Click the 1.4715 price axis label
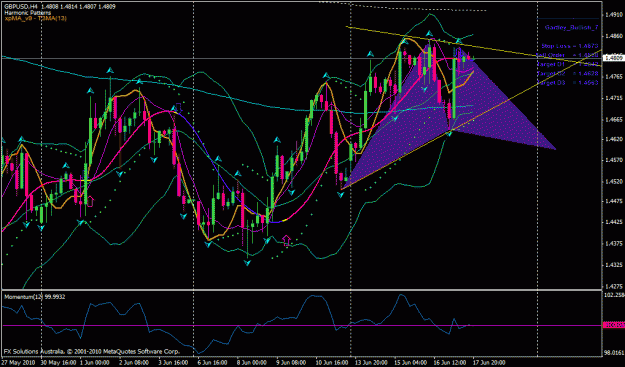The height and width of the screenshot is (367, 625). click(x=613, y=98)
